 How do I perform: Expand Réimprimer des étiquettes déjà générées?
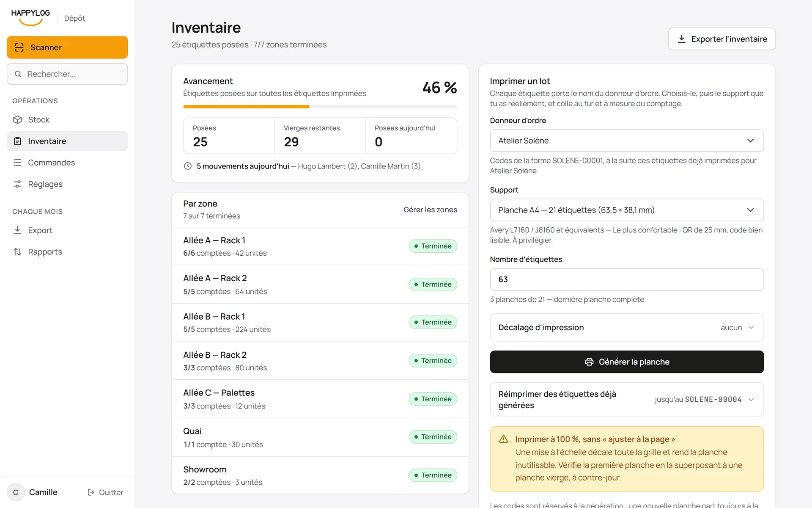tap(627, 400)
